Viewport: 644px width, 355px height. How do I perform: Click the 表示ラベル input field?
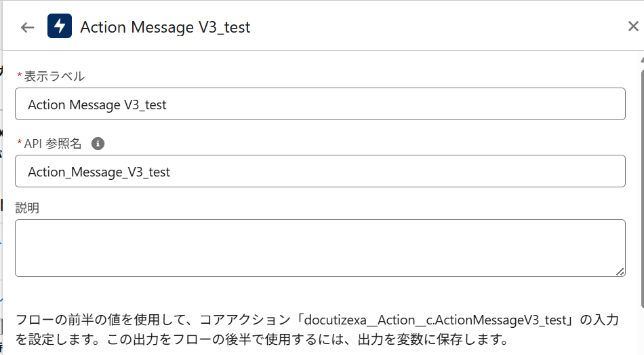[x=319, y=105]
